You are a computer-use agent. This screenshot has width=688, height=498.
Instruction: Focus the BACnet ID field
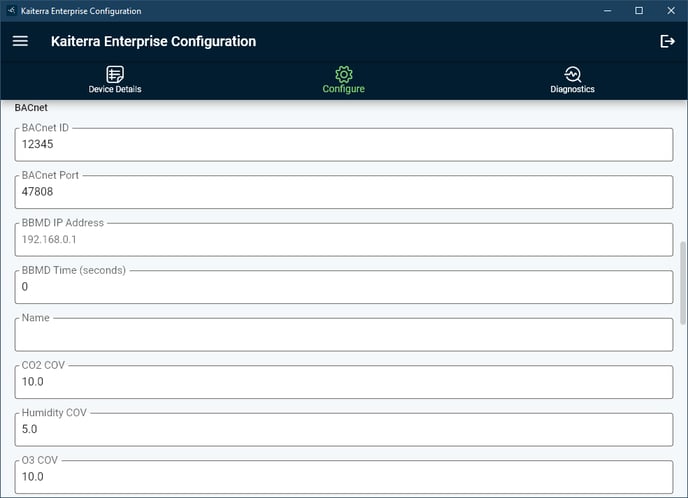click(344, 144)
